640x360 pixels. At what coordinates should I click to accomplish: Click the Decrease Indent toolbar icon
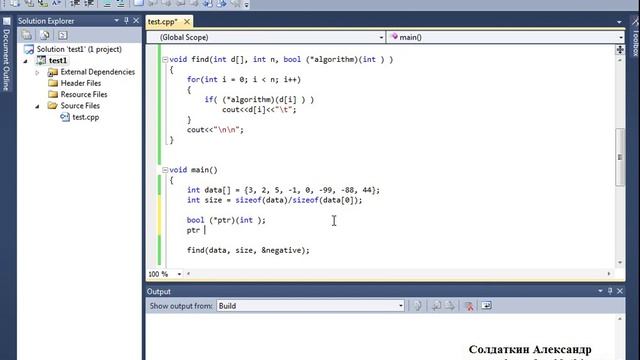pos(75,4)
